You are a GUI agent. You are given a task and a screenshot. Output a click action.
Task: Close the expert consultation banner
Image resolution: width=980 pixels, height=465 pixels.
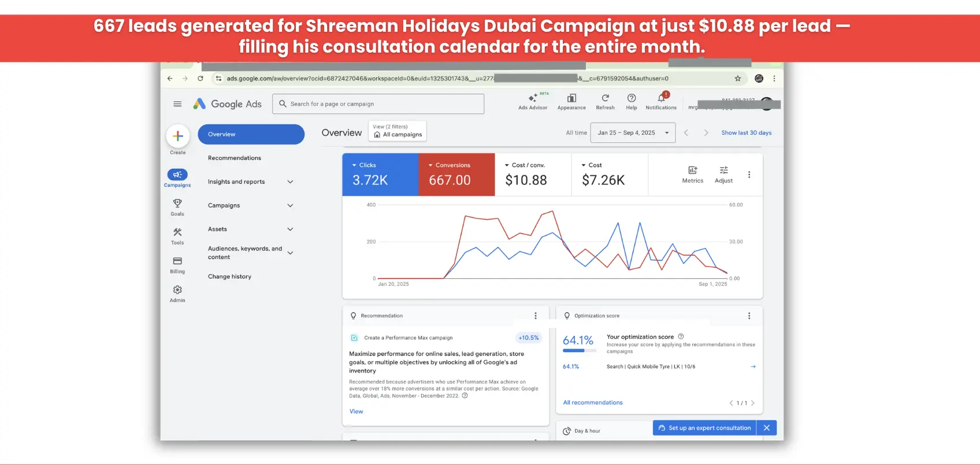767,428
